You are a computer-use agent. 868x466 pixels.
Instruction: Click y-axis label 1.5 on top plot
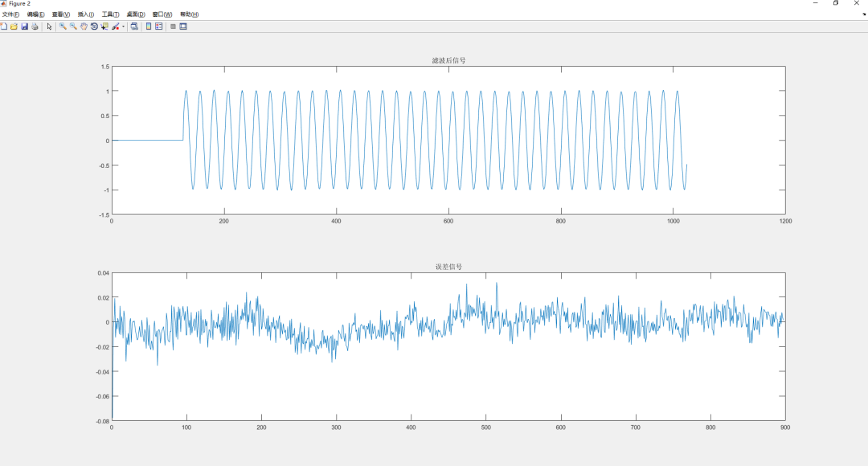pos(105,67)
